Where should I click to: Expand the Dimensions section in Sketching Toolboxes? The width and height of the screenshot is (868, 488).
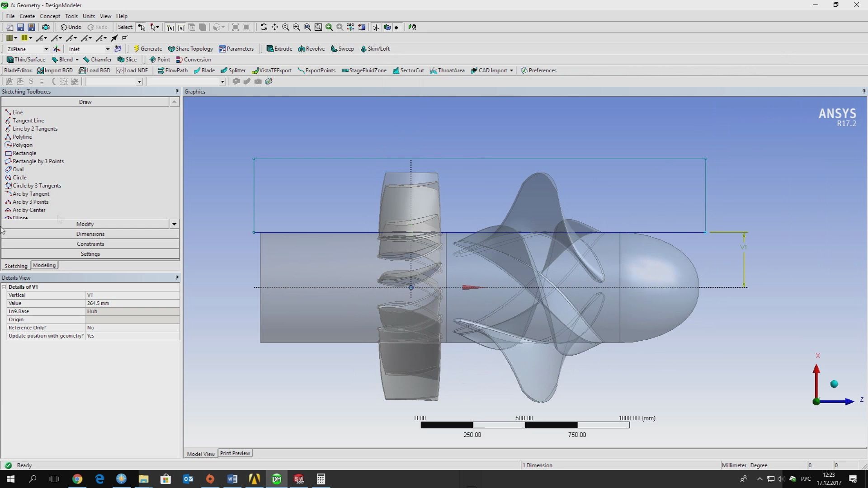(x=90, y=234)
